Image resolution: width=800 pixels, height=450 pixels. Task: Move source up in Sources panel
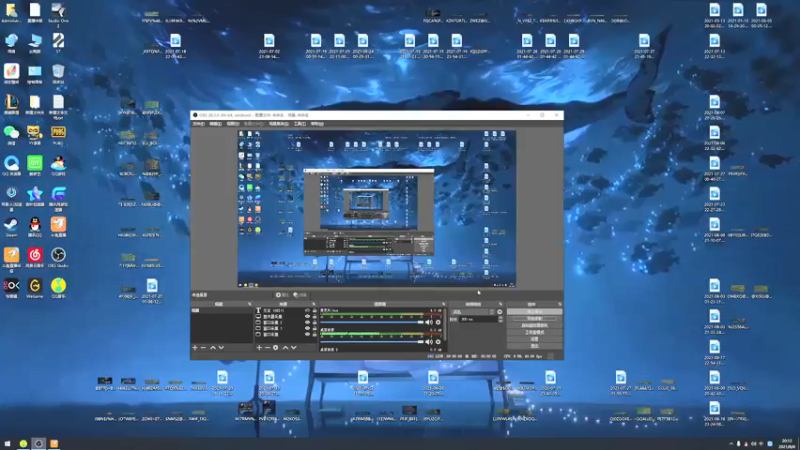[285, 347]
